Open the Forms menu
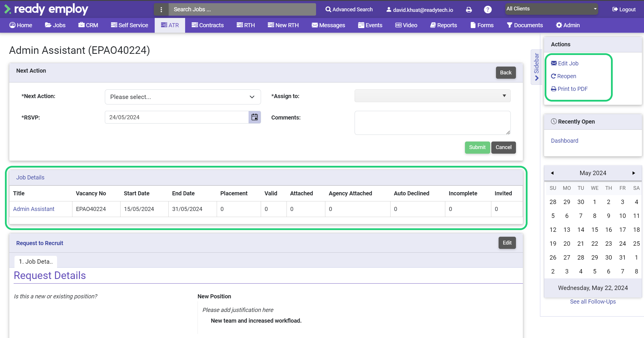644x338 pixels. coord(482,25)
